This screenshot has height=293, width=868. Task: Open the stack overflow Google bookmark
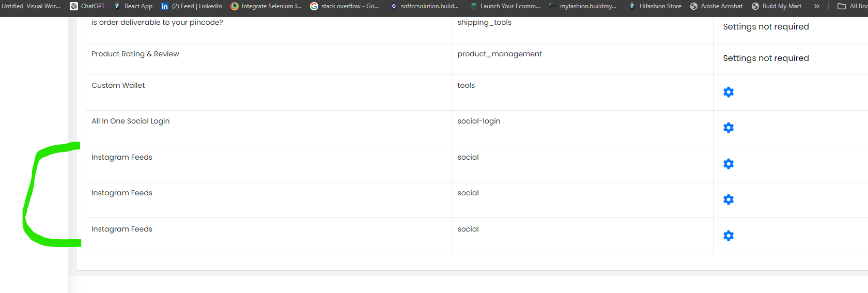(345, 6)
